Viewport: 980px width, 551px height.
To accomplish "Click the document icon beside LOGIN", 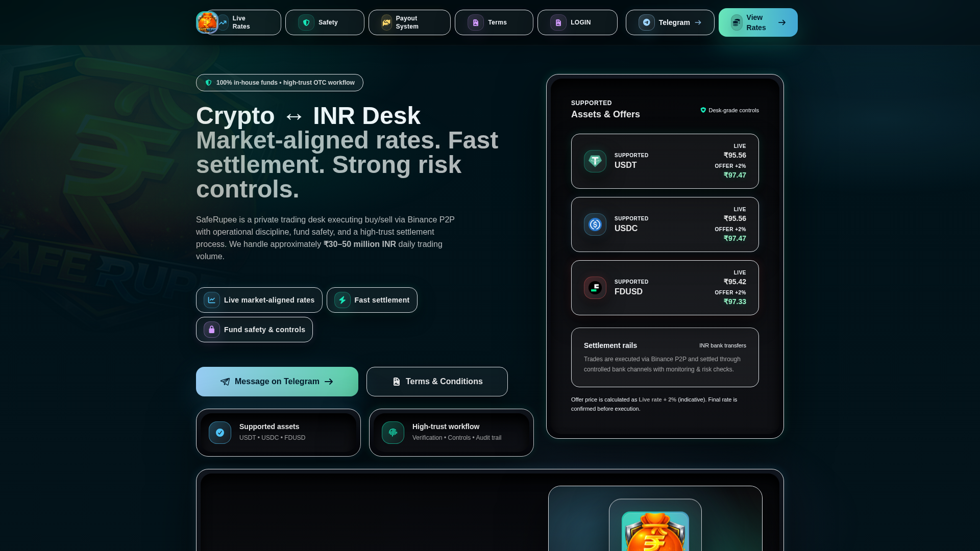I will click(558, 22).
